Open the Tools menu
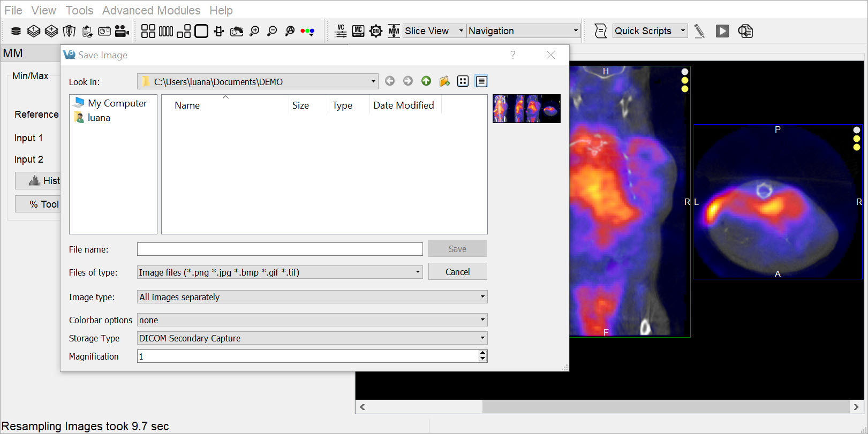This screenshot has width=868, height=434. click(79, 10)
